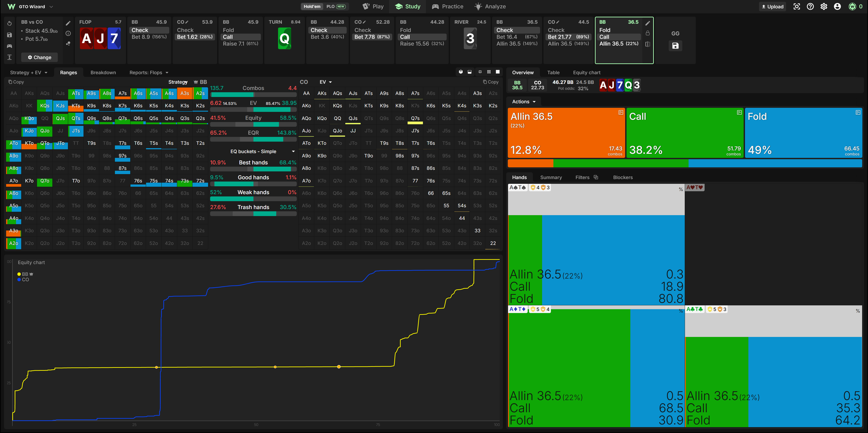Image resolution: width=868 pixels, height=433 pixels.
Task: Expand the Actions dropdown
Action: tap(524, 101)
